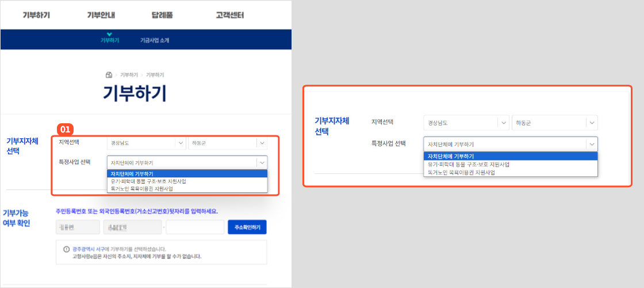Viewport: 644px width, 288px height.
Task: Click the 주민등록번호 입력 instruction text
Action: pos(137,211)
